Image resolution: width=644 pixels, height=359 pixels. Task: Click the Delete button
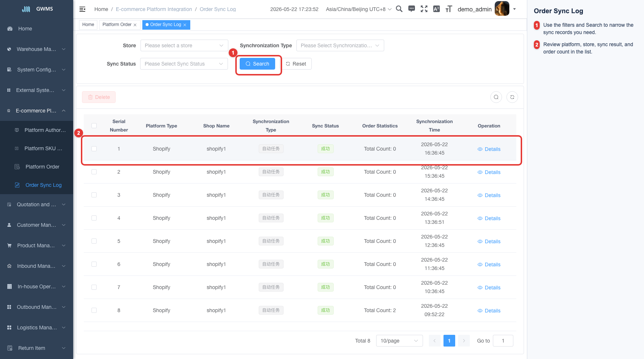click(x=99, y=97)
